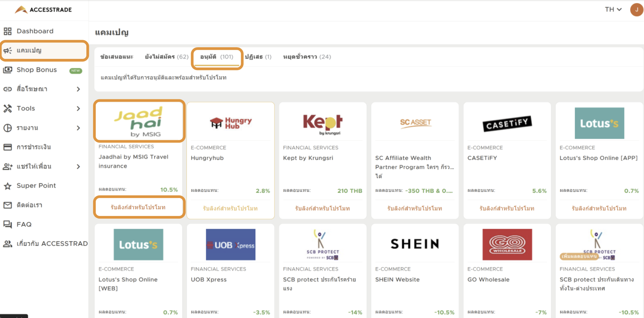Click the SCB Protect ประกันโรคร้ายแรง logo

(x=323, y=245)
